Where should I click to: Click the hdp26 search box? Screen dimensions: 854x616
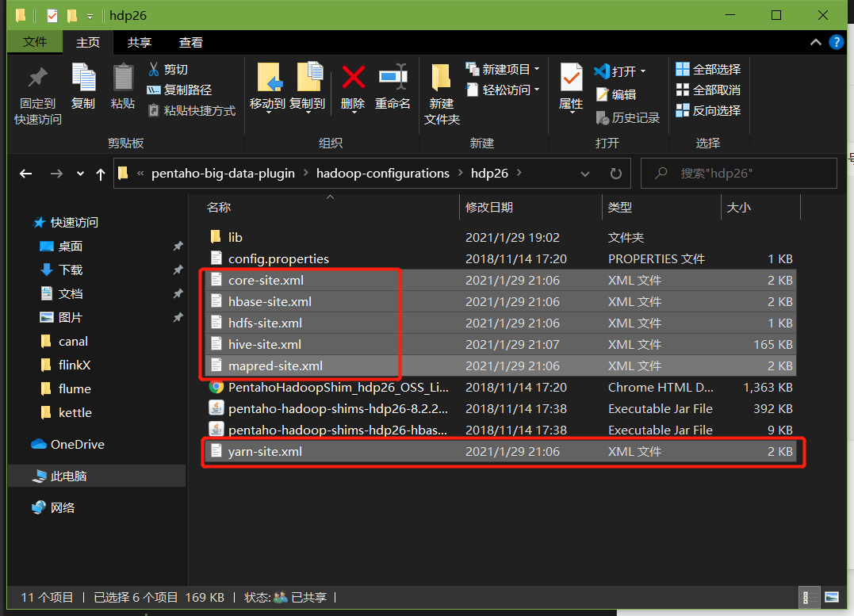point(739,173)
